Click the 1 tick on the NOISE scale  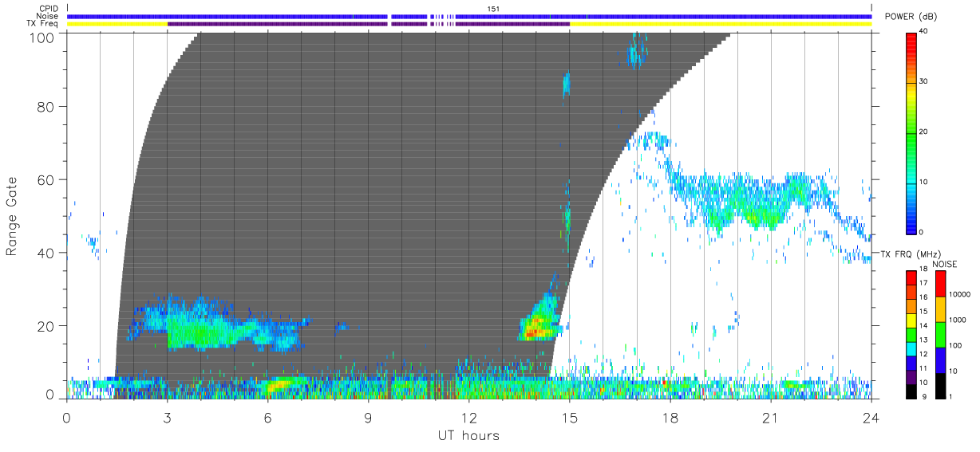click(951, 396)
